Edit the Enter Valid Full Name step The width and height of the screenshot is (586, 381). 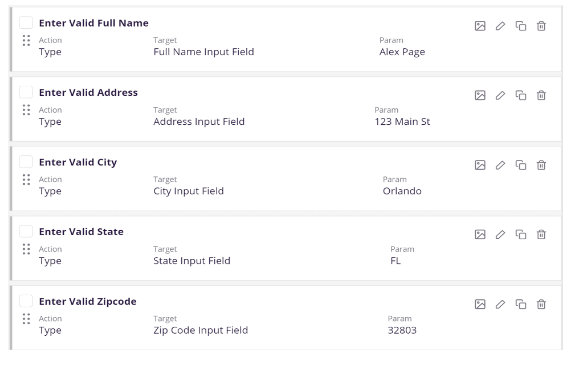click(500, 26)
